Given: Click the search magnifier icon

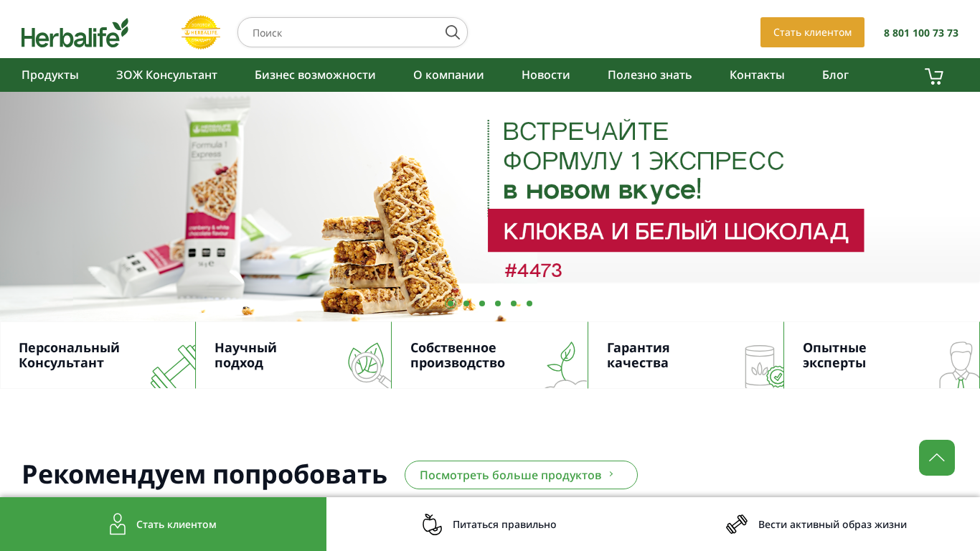Looking at the screenshot, I should 453,32.
